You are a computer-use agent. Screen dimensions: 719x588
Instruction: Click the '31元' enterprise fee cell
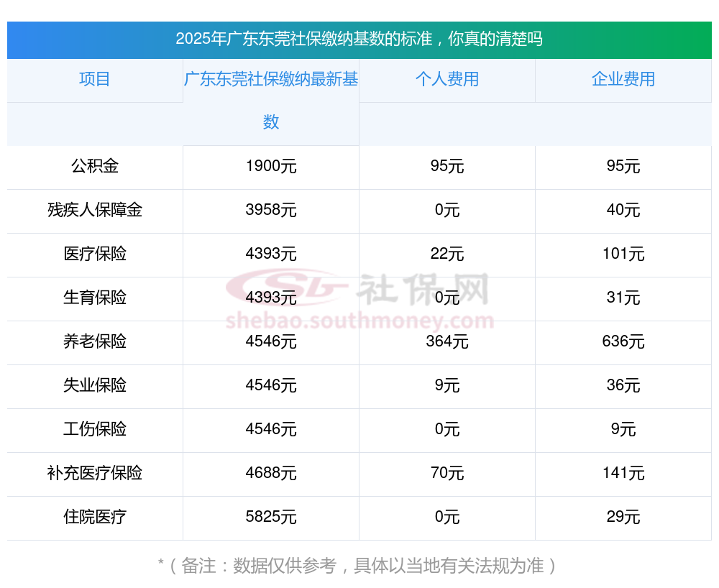[623, 298]
